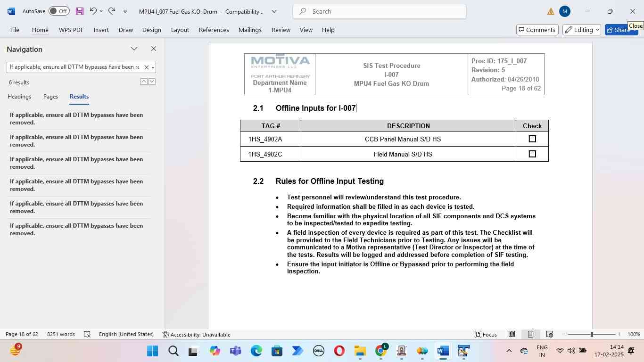644x362 pixels.
Task: Open the File menu
Action: pos(15,30)
